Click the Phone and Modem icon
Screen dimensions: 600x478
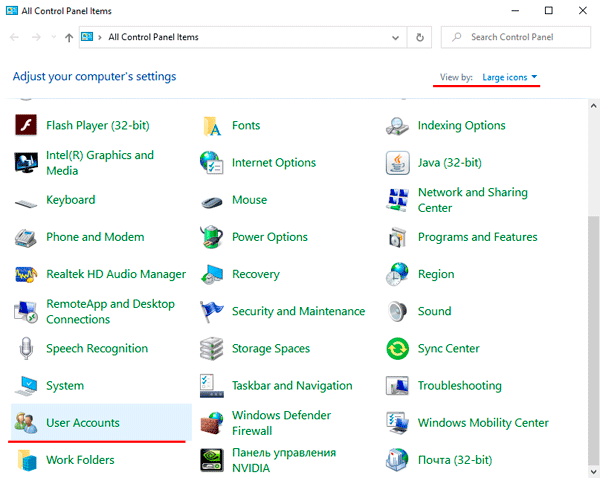coord(26,237)
